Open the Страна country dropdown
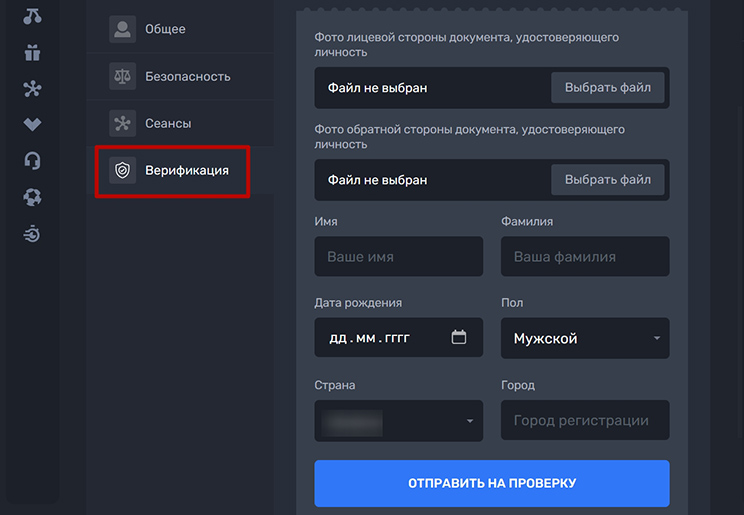 [x=399, y=421]
